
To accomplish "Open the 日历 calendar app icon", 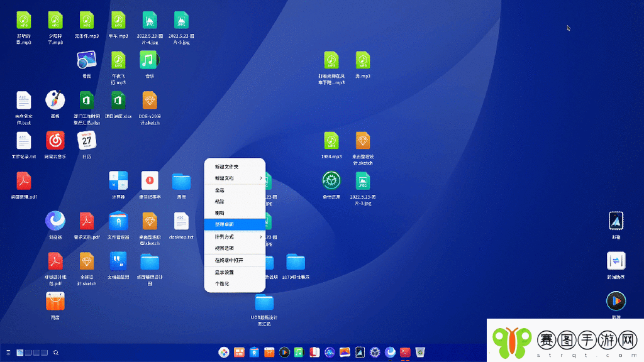I will point(87,141).
